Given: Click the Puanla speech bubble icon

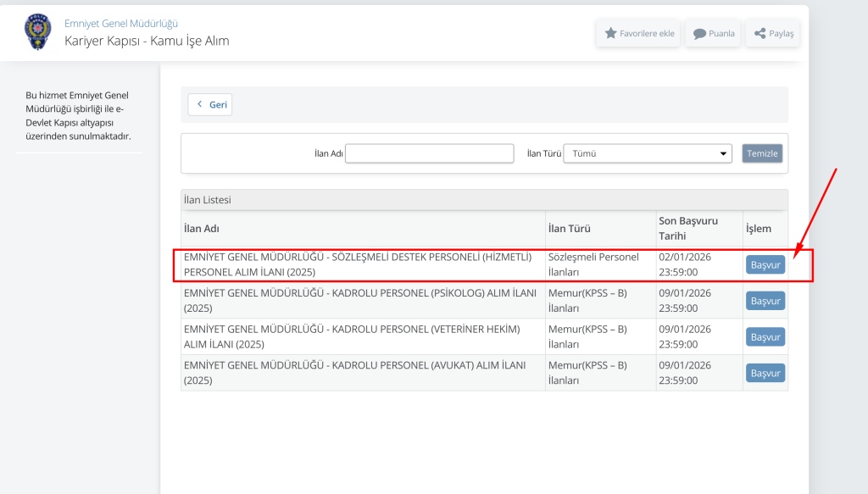Looking at the screenshot, I should pyautogui.click(x=699, y=34).
